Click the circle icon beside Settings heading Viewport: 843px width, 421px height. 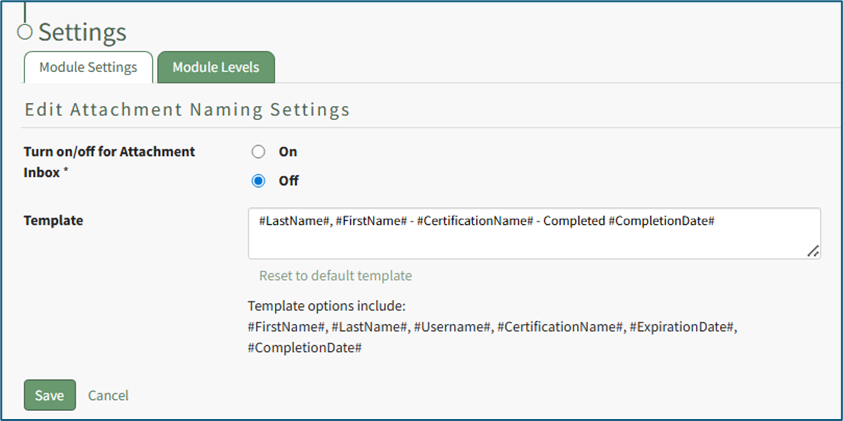pyautogui.click(x=25, y=32)
